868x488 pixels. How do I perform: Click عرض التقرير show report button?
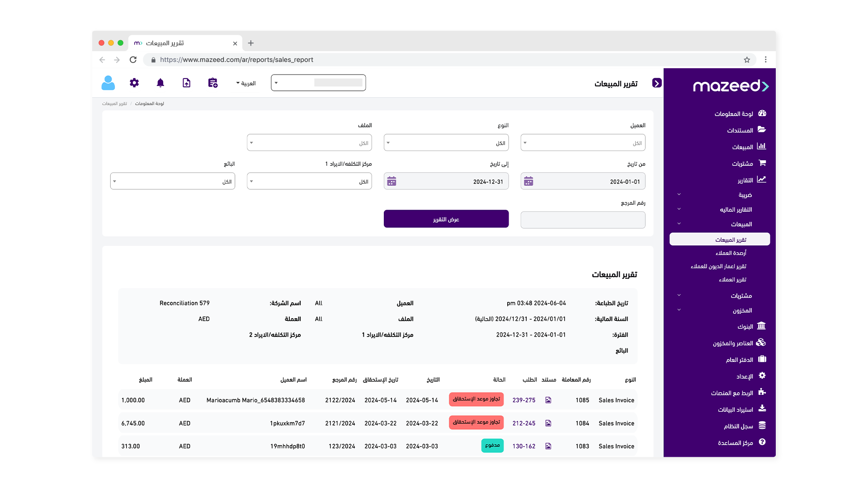coord(446,219)
